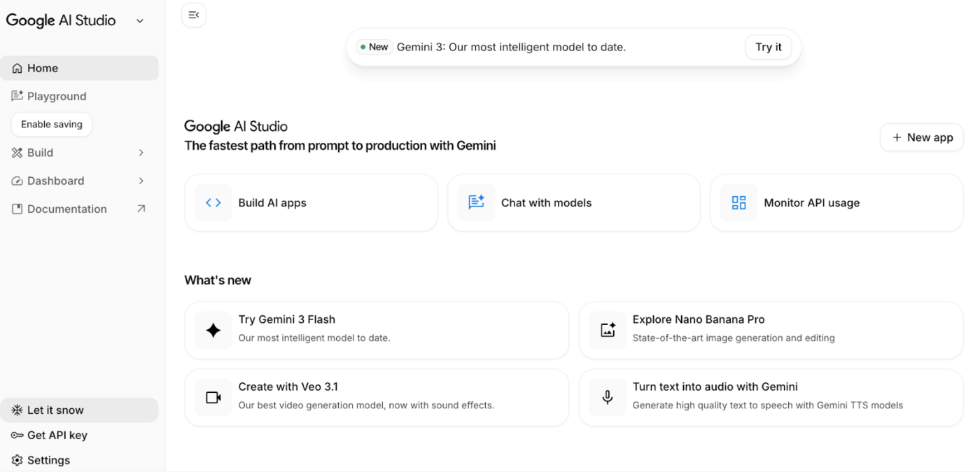This screenshot has height=472, width=980.
Task: Enable saving in the Playground
Action: pos(51,124)
